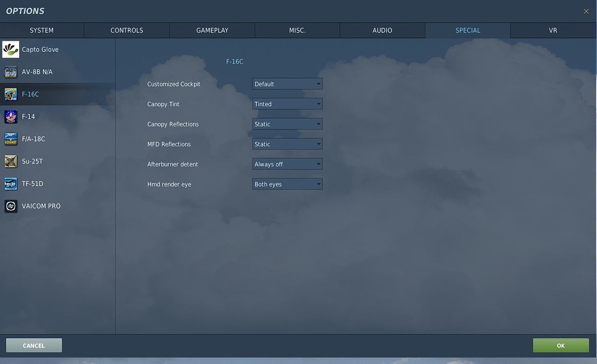Click the OPTIONS window title
The height and width of the screenshot is (364, 597).
click(25, 11)
